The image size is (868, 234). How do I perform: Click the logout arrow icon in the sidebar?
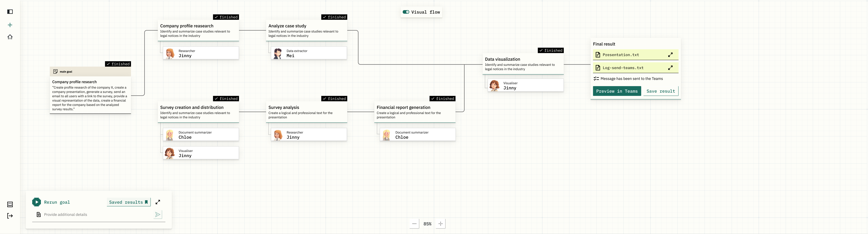(x=10, y=216)
